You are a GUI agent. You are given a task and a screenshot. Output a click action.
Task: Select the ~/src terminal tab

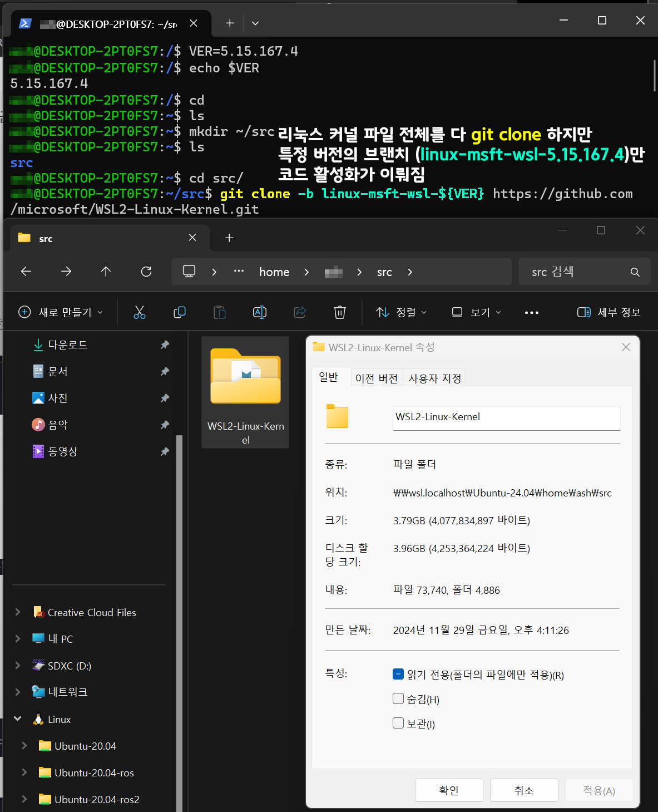point(111,24)
